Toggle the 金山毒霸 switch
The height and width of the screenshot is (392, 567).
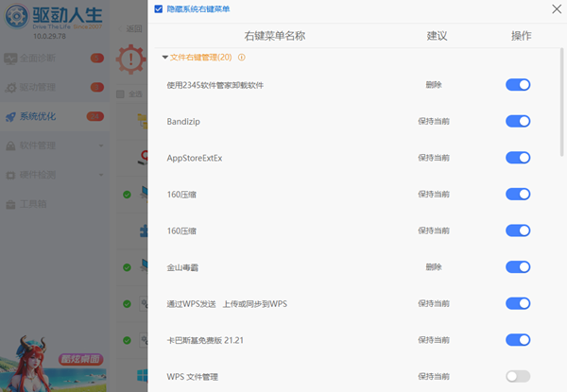coord(518,267)
